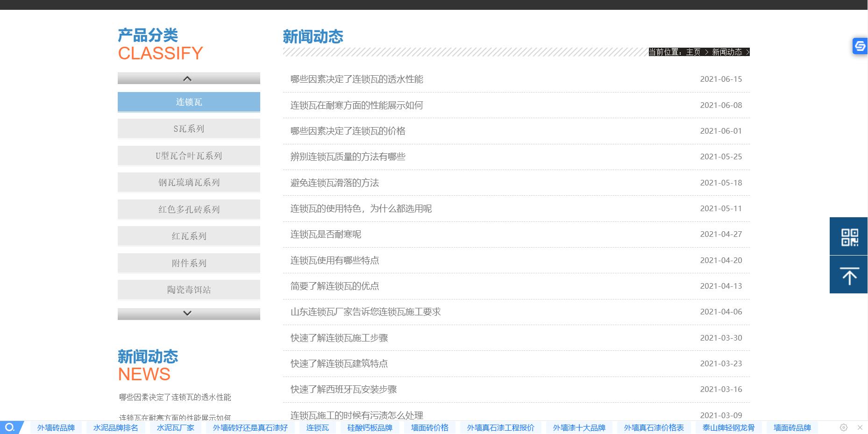The image size is (868, 434).
Task: Click the date 2021-03-16
Action: 721,389
